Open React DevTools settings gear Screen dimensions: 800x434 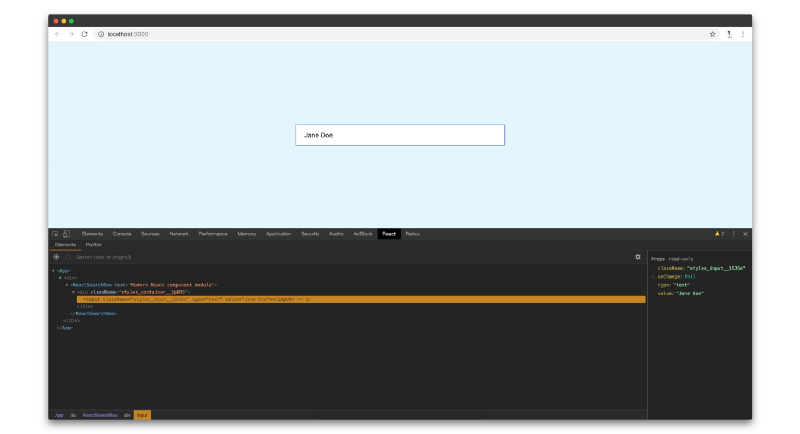637,257
